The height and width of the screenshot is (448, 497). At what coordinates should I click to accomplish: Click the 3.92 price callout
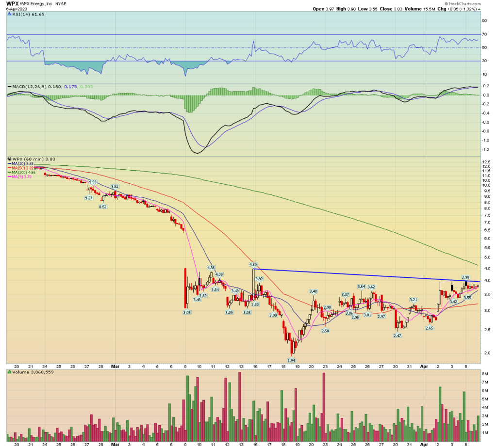(x=259, y=279)
